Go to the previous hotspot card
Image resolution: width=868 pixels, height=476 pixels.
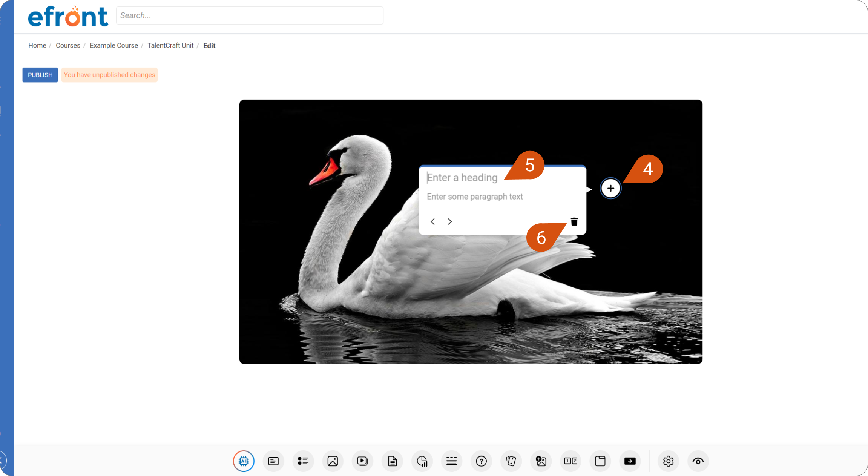click(x=433, y=222)
